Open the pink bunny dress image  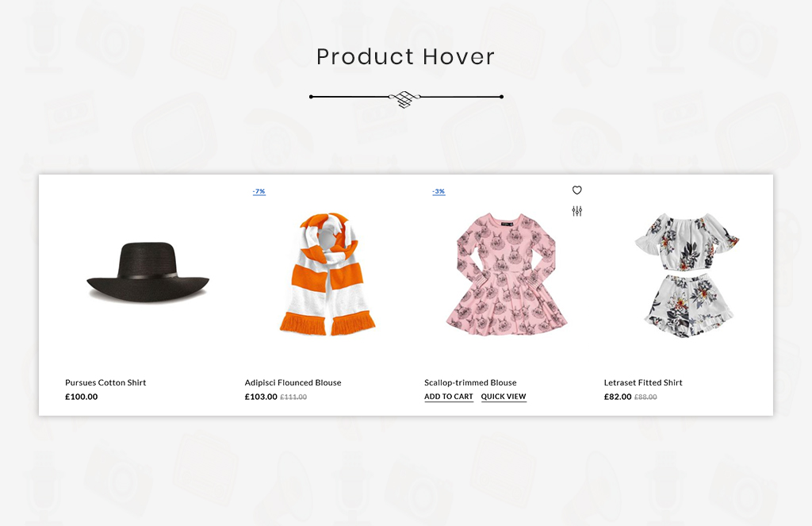tap(507, 274)
